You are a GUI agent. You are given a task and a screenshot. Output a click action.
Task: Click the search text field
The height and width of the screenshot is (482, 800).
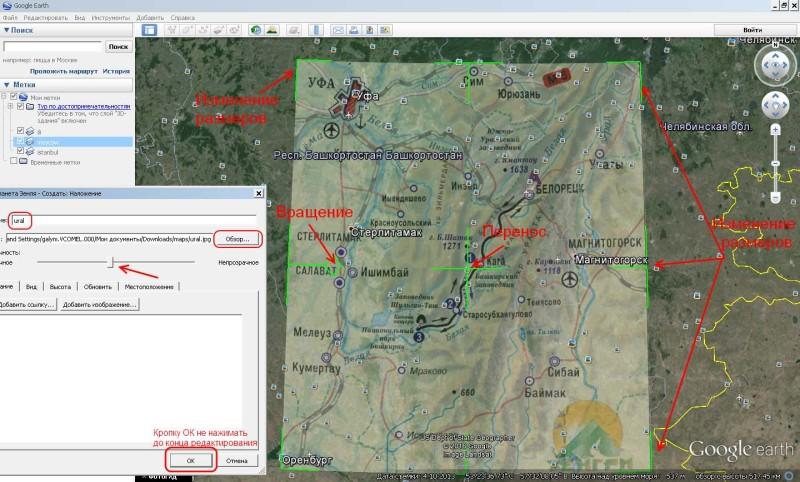[53, 46]
